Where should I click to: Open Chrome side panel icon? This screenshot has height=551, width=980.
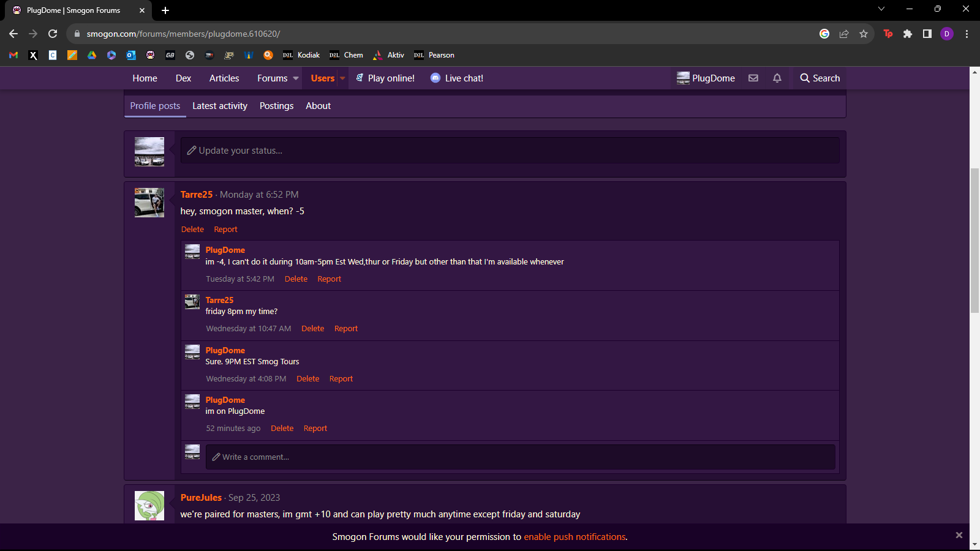[x=927, y=34]
